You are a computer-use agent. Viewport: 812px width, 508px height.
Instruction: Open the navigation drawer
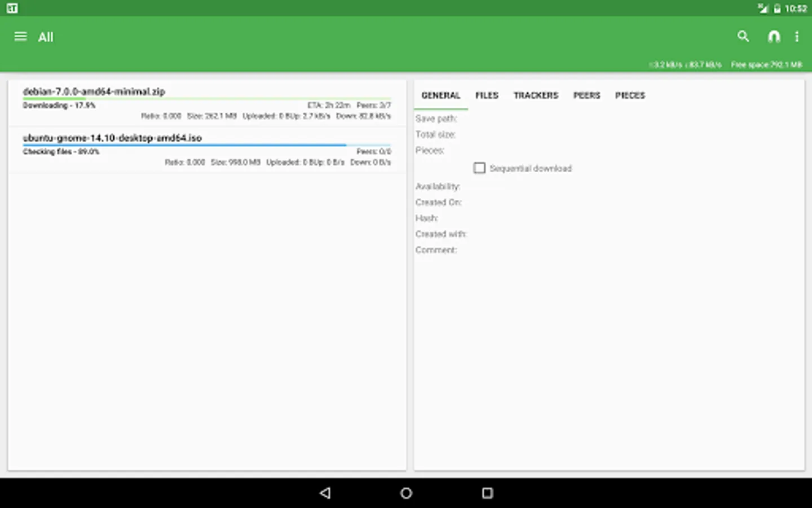pos(20,36)
